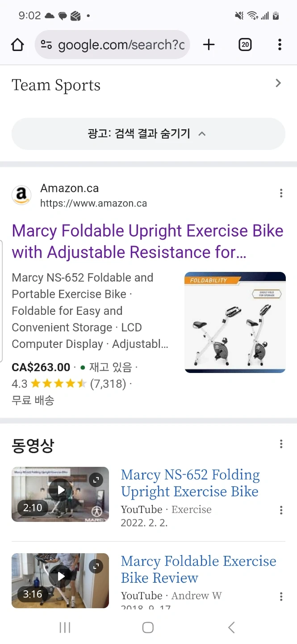Open a new tab with plus icon
This screenshot has width=297, height=644.
[x=209, y=45]
